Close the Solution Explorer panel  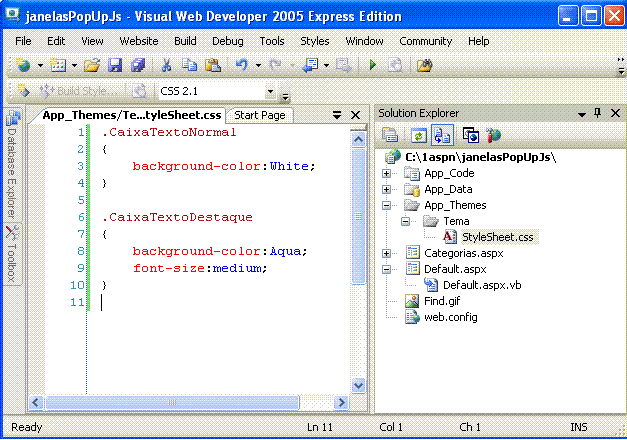point(615,113)
